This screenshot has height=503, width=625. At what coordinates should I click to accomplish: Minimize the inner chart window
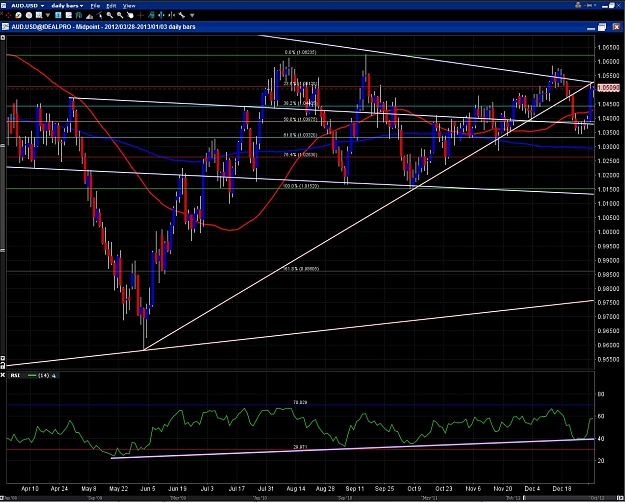point(591,29)
